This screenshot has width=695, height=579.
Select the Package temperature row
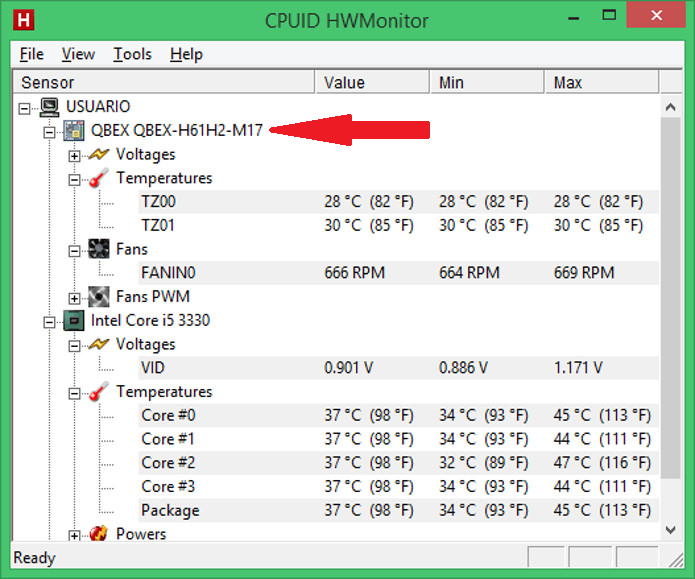click(398, 510)
